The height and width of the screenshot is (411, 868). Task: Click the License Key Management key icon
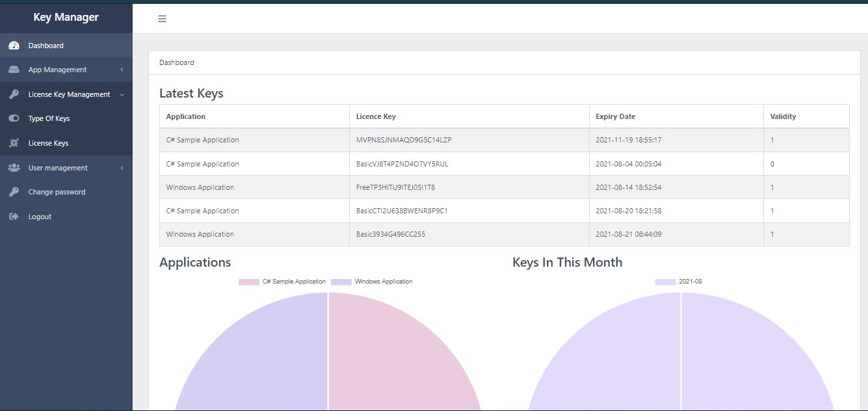coord(14,94)
